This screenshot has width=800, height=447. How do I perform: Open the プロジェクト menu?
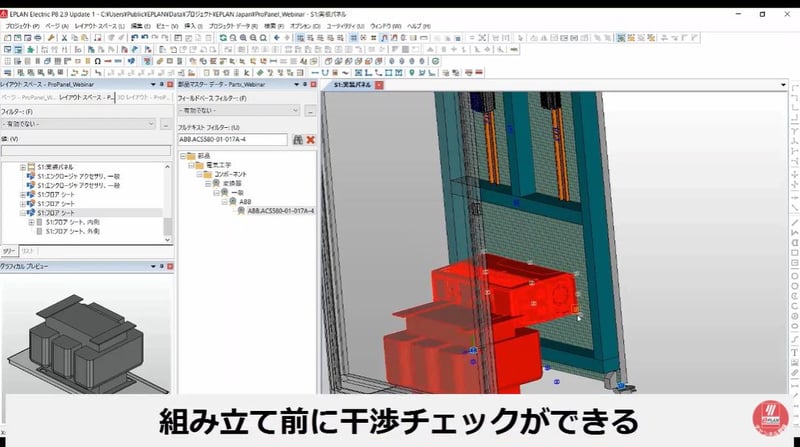click(x=22, y=26)
